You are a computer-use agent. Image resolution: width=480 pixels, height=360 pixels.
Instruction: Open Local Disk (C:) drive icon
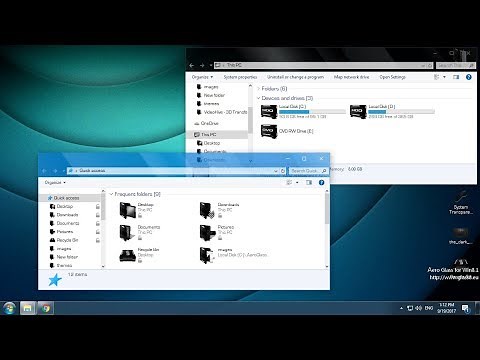pos(269,112)
